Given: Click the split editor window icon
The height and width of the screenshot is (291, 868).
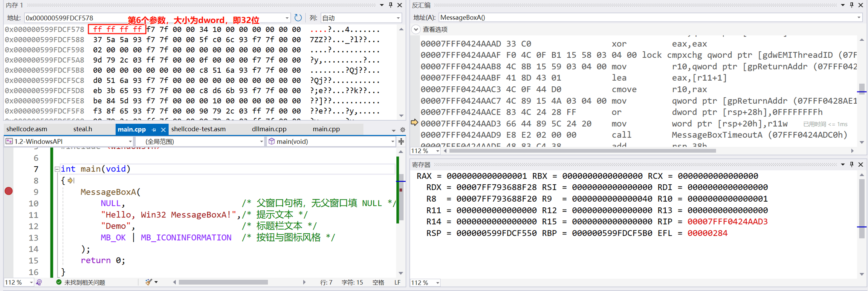Looking at the screenshot, I should (401, 141).
